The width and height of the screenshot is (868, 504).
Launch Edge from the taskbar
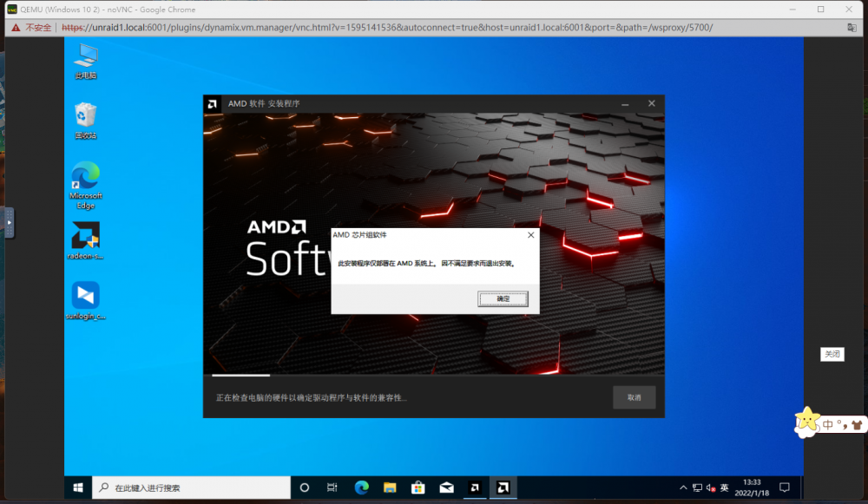pyautogui.click(x=361, y=488)
